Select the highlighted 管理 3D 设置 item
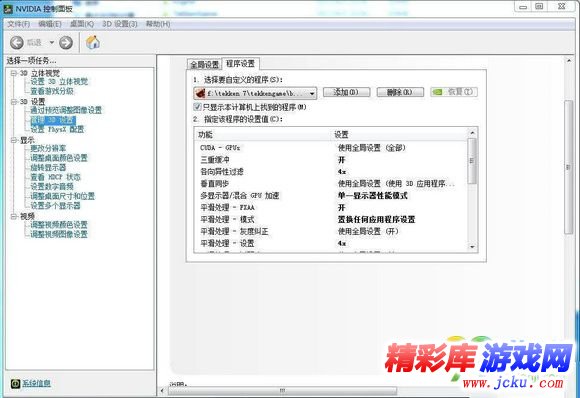Screen dimensions: 580x398 53,120
